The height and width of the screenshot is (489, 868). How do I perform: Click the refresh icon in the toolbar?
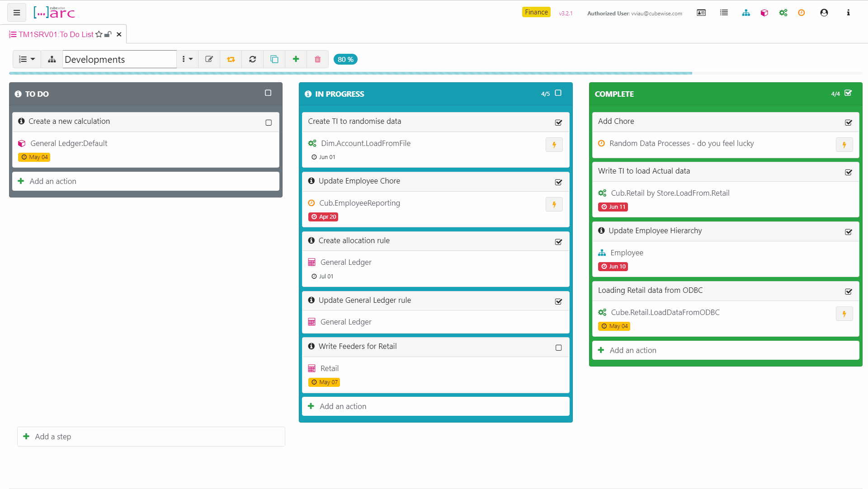point(252,59)
